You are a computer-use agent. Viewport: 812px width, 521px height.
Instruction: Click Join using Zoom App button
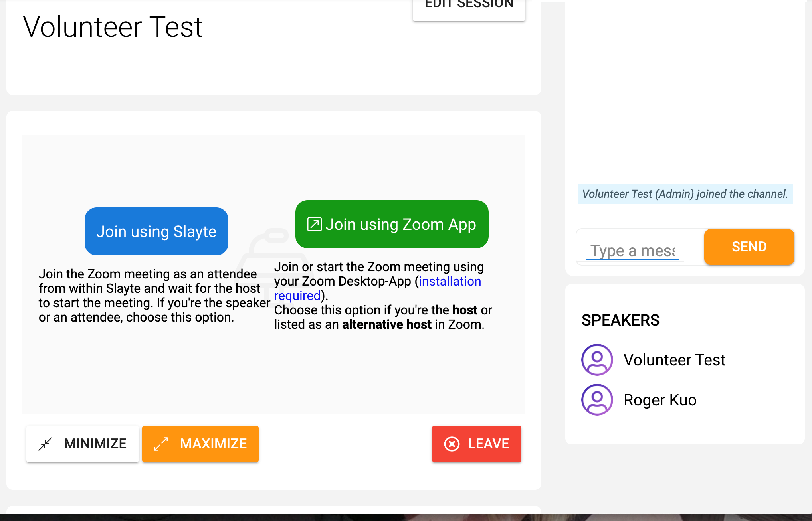pyautogui.click(x=392, y=224)
